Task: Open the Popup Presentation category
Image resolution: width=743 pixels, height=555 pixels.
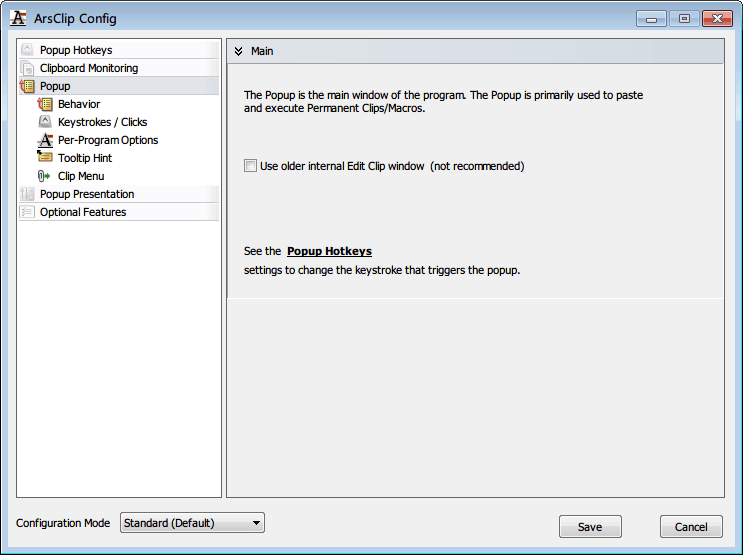Action: tap(119, 194)
